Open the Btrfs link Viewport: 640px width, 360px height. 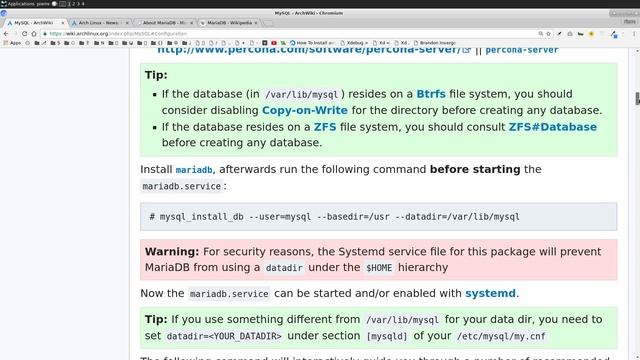pyautogui.click(x=431, y=94)
